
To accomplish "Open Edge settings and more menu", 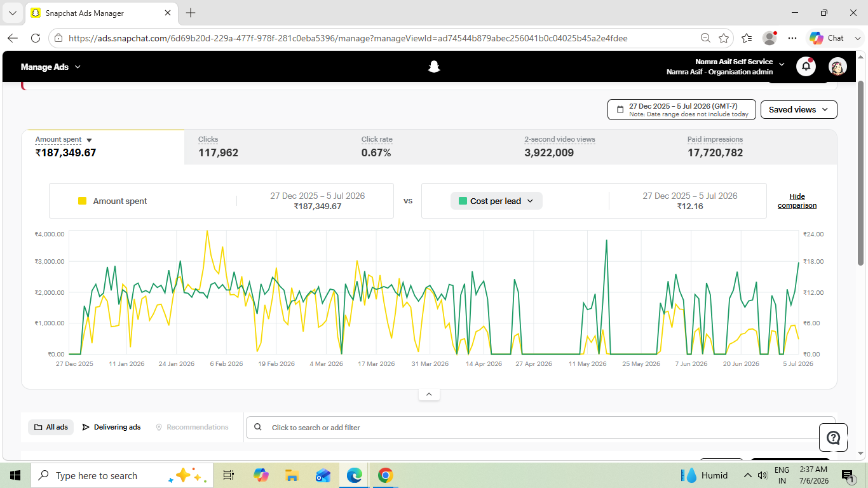I will point(792,38).
